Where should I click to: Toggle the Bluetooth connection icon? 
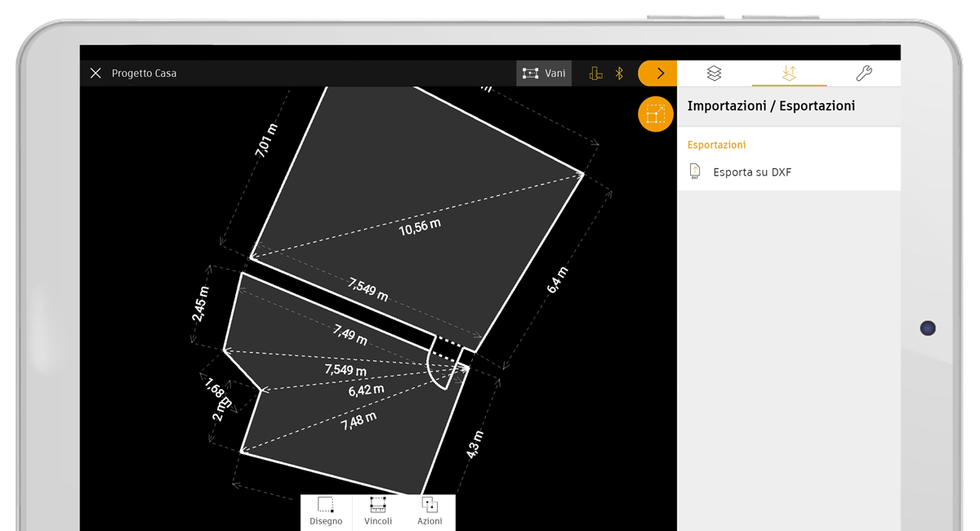[x=620, y=74]
